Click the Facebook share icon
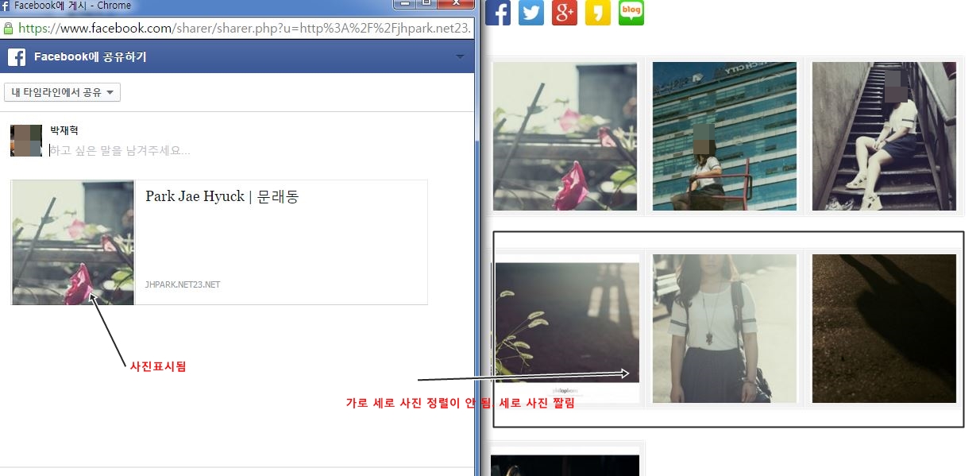This screenshot has height=476, width=980. coord(498,12)
